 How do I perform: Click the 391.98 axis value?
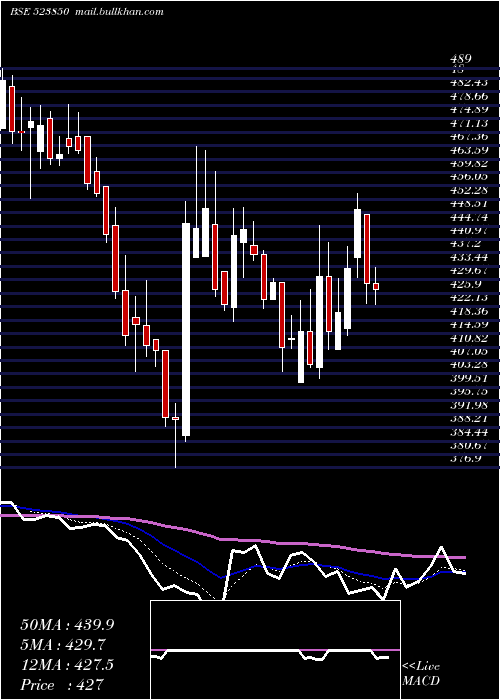click(x=469, y=405)
